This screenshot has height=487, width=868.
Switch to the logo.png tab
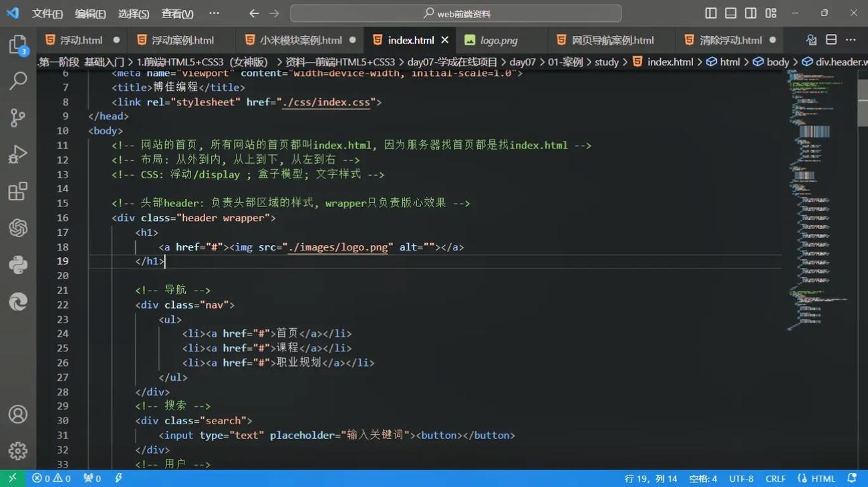(498, 40)
